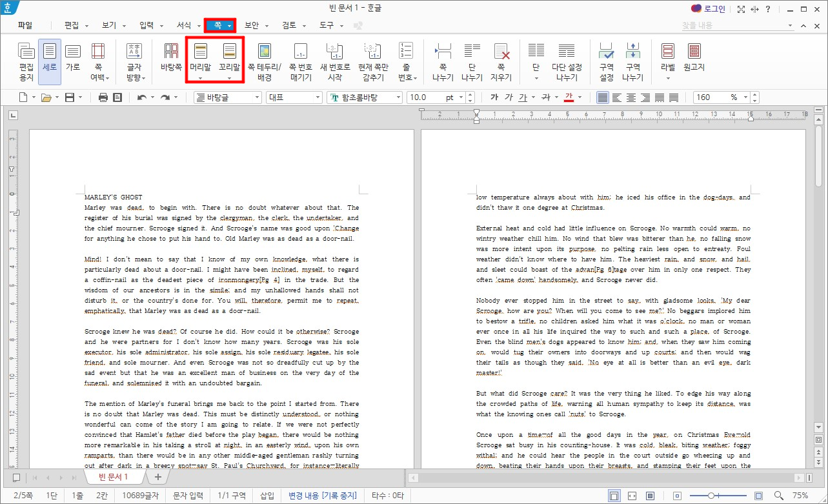Open 구역 설정 section settings

pyautogui.click(x=607, y=61)
